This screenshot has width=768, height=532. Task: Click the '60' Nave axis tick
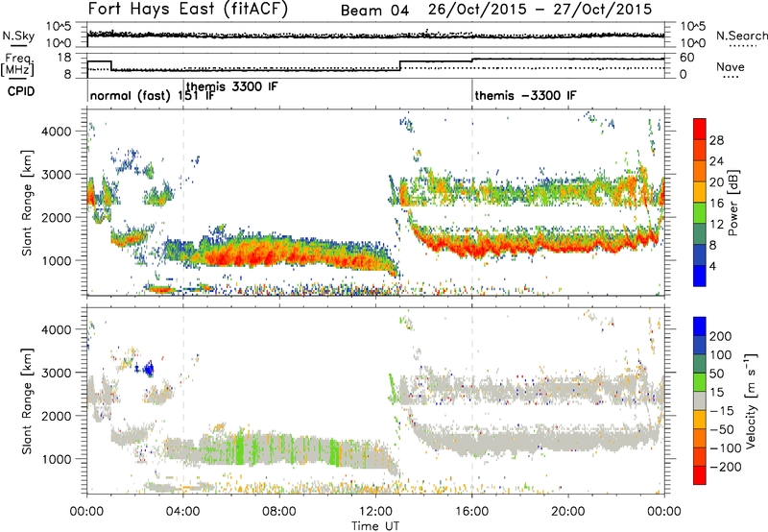pos(687,58)
